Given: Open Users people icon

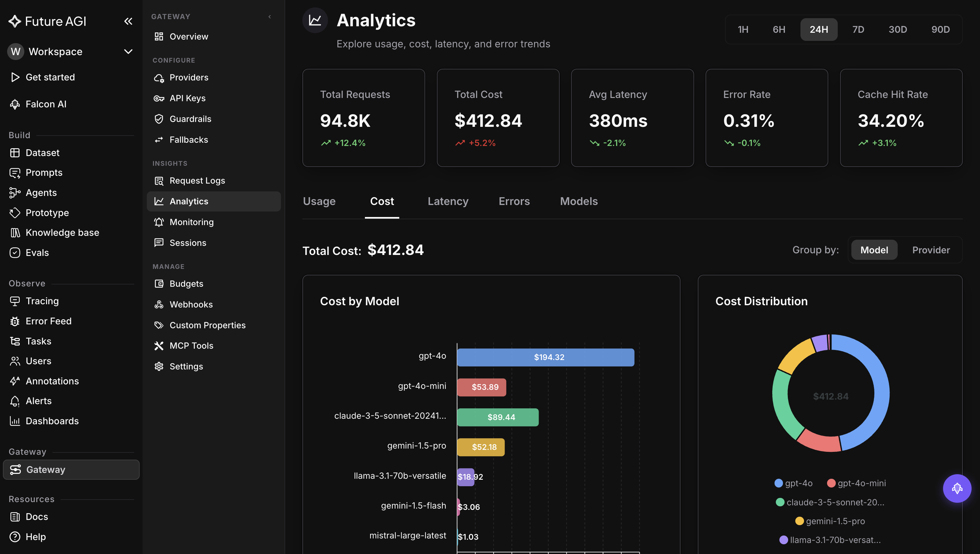Looking at the screenshot, I should (x=15, y=361).
